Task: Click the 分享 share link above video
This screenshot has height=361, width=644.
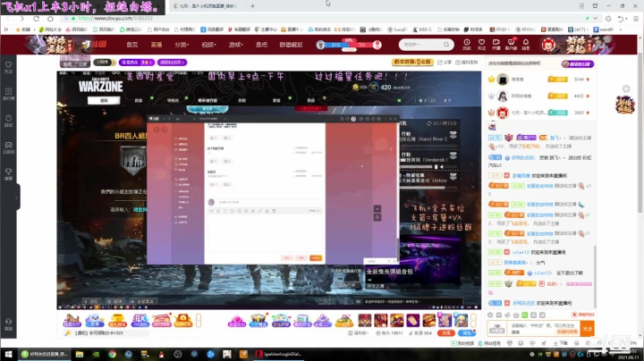Action: [x=445, y=63]
